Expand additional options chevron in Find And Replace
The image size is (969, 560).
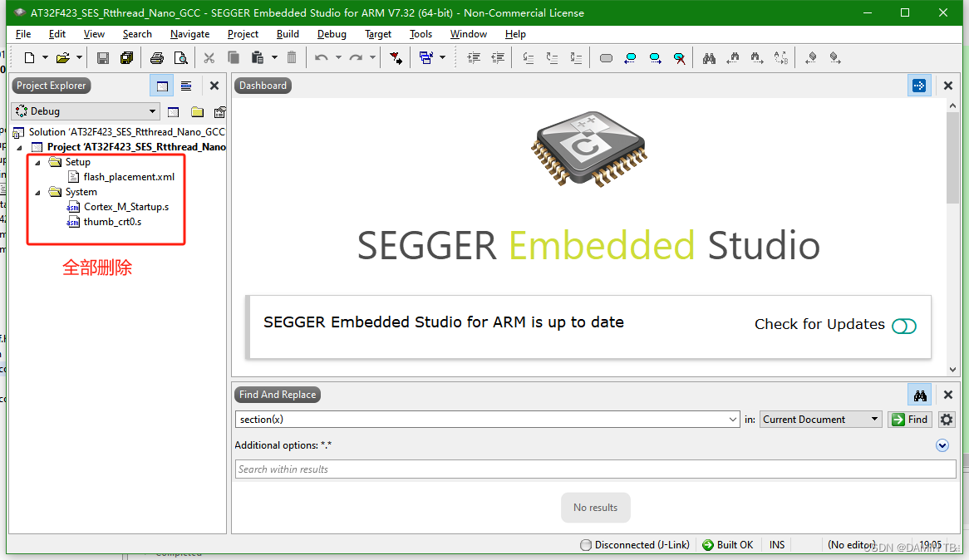coord(942,445)
